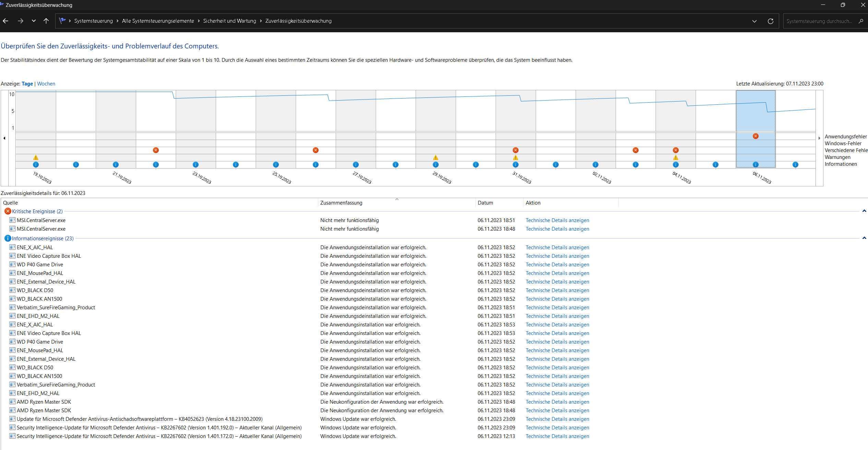This screenshot has height=450, width=868.
Task: Go back with the back arrow
Action: [x=6, y=21]
